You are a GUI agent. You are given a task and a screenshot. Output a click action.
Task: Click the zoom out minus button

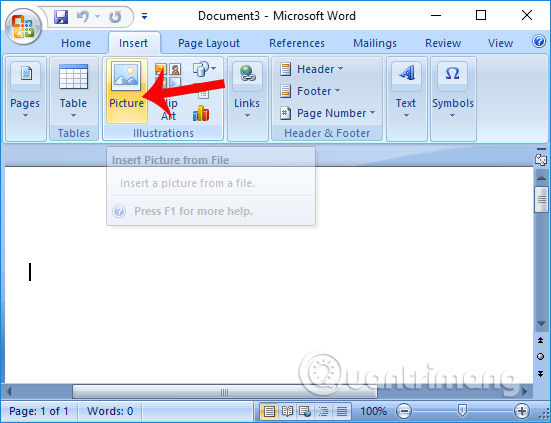[404, 411]
